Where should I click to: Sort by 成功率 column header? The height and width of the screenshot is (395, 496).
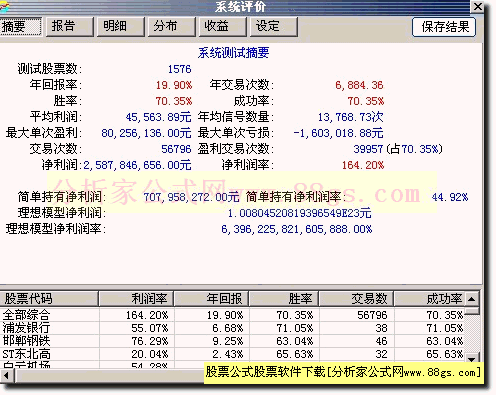429,299
